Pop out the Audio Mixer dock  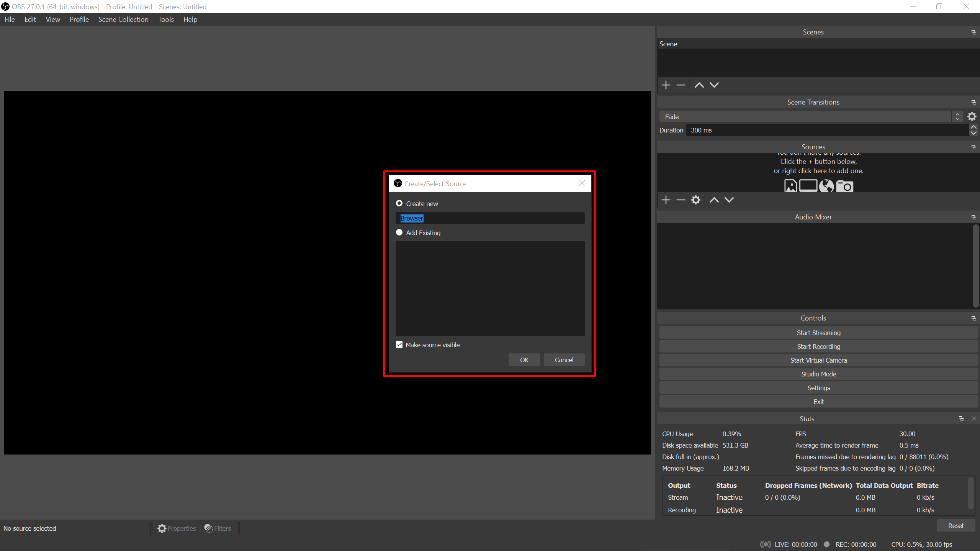974,217
